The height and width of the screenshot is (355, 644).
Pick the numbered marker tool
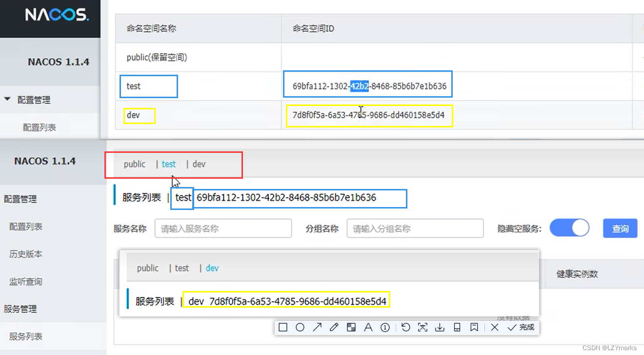point(385,328)
